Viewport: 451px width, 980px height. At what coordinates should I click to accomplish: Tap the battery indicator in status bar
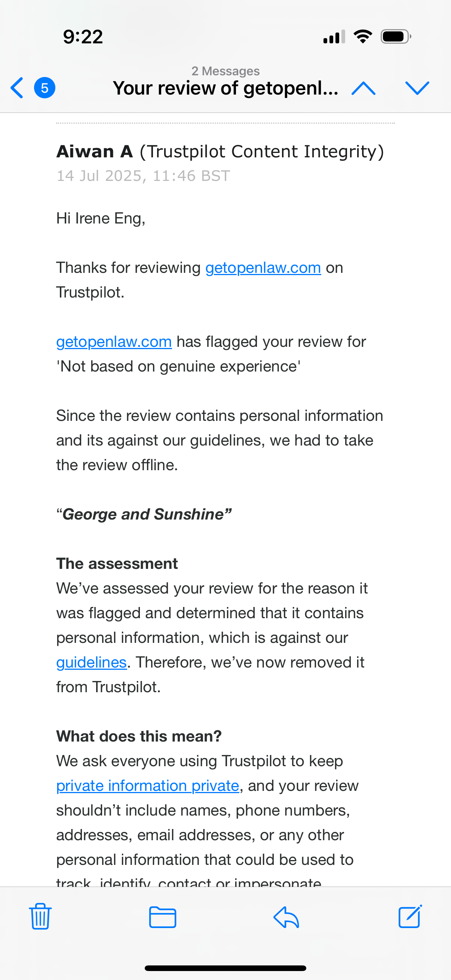[395, 37]
